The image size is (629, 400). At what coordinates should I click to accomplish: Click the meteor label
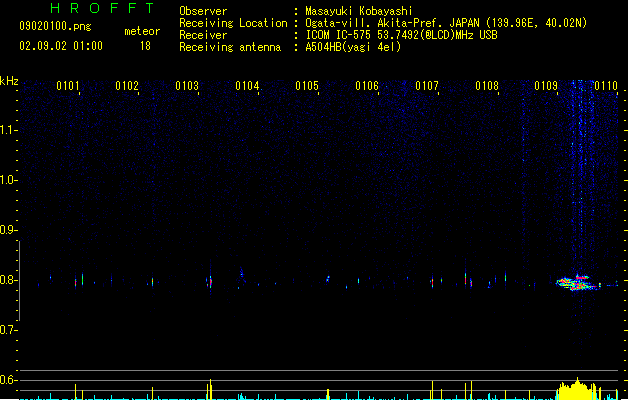pos(142,31)
